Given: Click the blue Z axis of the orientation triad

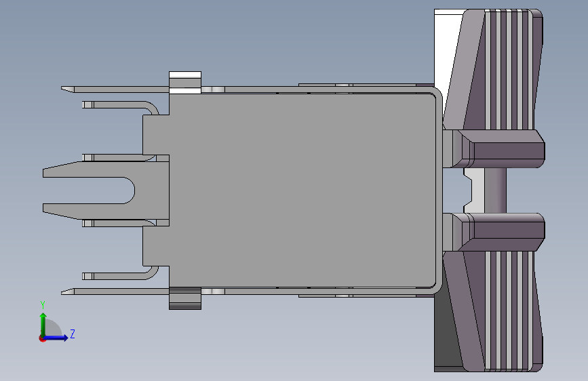Looking at the screenshot, I should [x=56, y=338].
